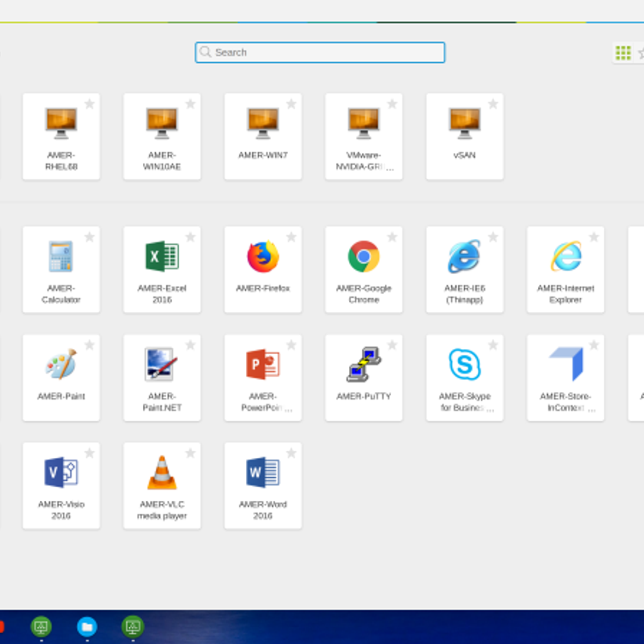Open AMER-Google Chrome icon
Viewport: 644px width, 644px height.
[x=364, y=257]
